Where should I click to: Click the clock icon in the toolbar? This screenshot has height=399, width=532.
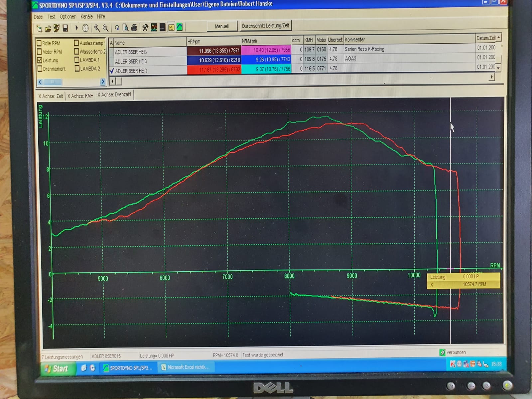click(x=85, y=28)
